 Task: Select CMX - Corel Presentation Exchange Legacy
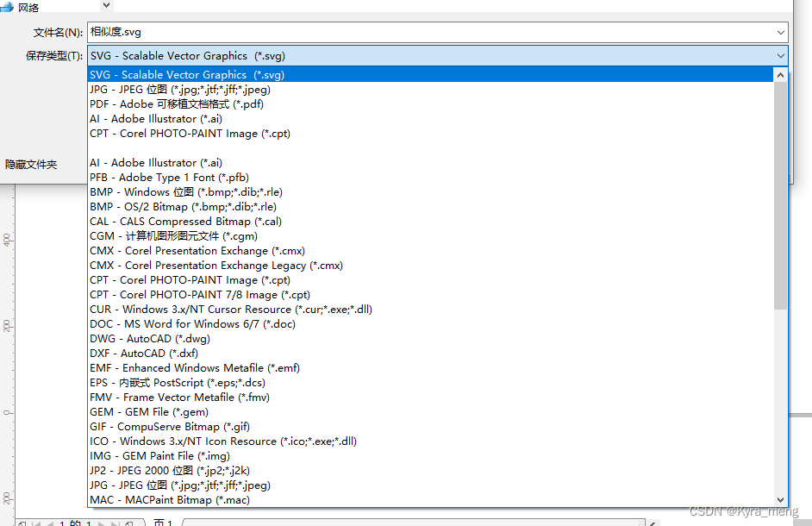coord(431,266)
